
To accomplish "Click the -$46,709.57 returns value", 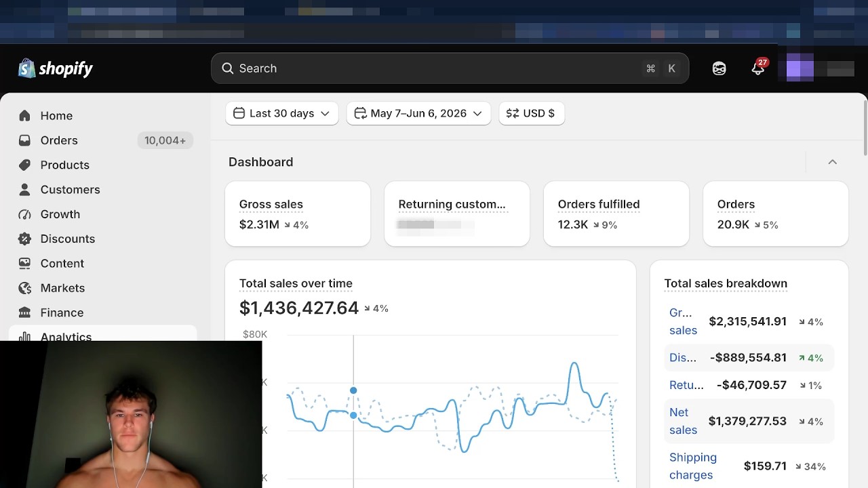I will click(x=751, y=385).
